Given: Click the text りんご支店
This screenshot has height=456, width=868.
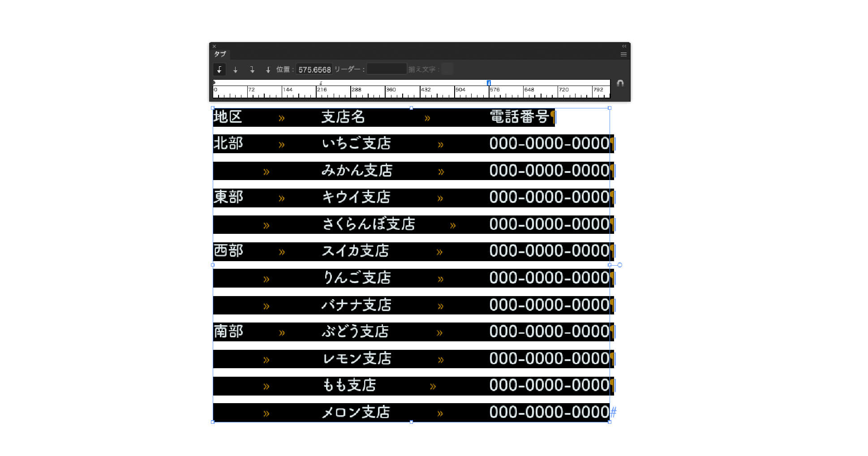Looking at the screenshot, I should coord(357,278).
